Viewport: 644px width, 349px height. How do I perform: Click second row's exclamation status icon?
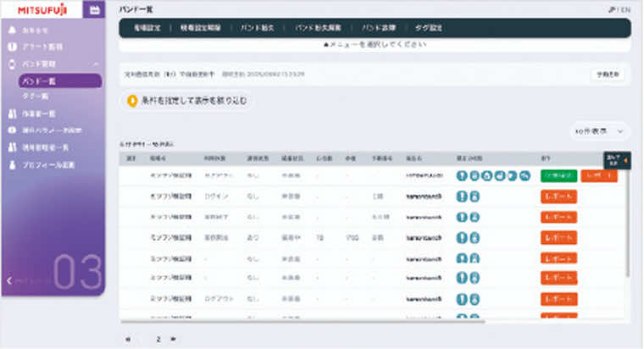[462, 197]
